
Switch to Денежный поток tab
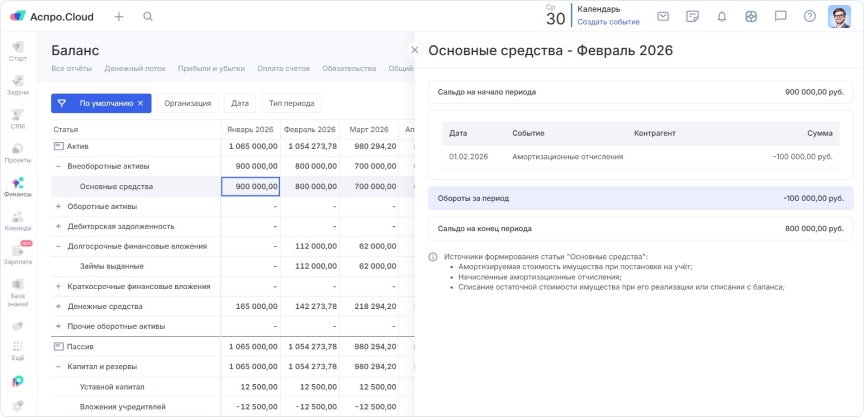coord(135,68)
